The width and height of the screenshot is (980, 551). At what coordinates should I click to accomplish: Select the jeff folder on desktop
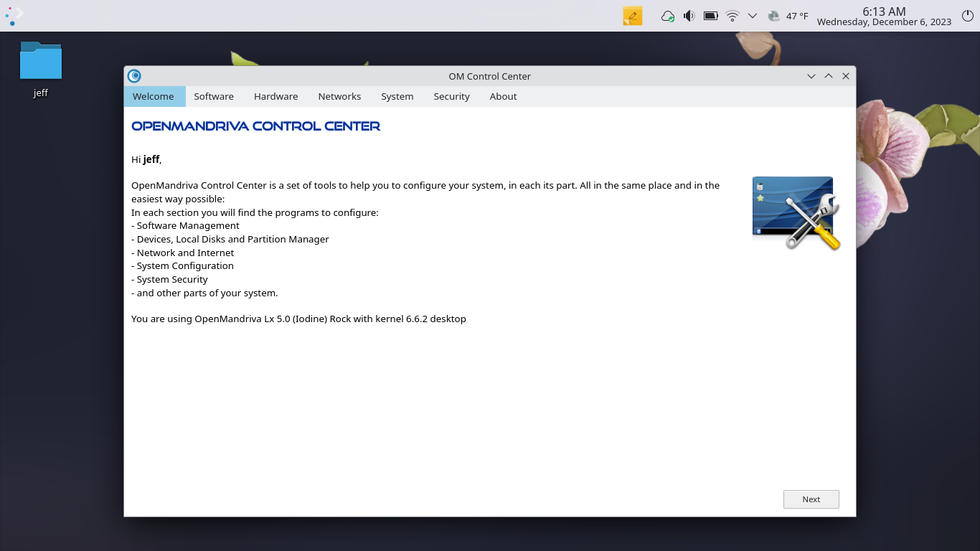pyautogui.click(x=41, y=69)
